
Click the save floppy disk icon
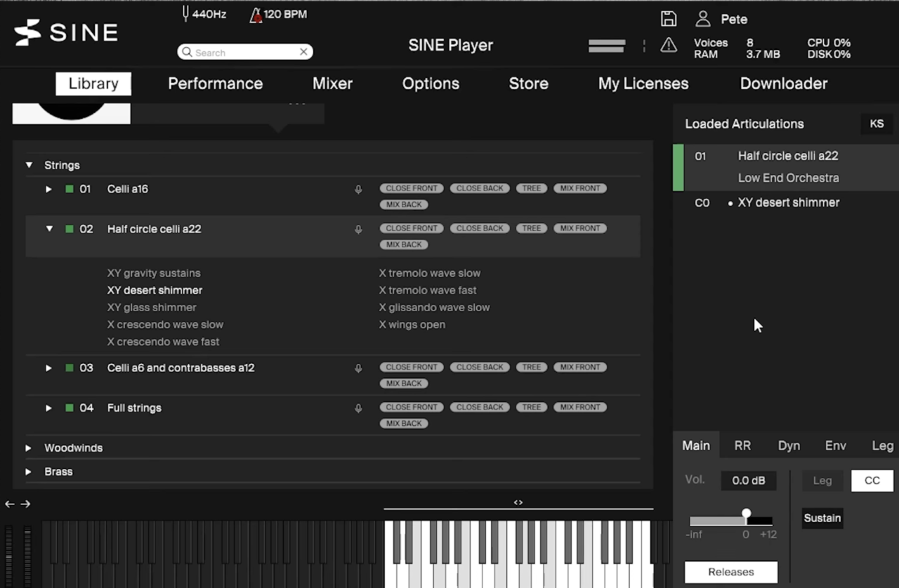tap(669, 19)
